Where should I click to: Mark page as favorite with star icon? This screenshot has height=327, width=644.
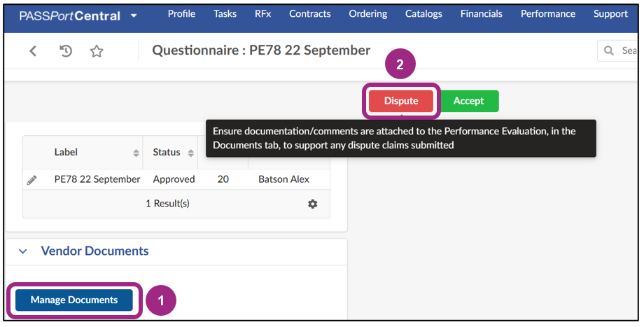point(97,51)
